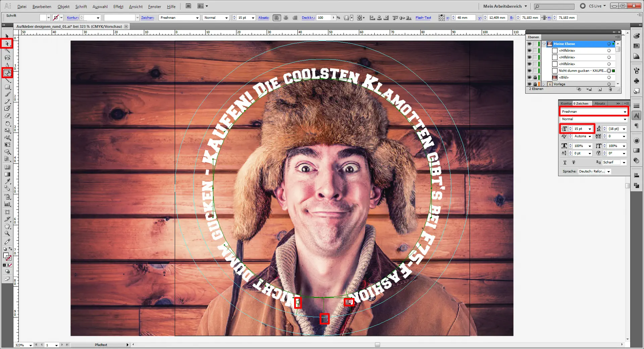
Task: Select the Hand tool
Action: click(7, 227)
